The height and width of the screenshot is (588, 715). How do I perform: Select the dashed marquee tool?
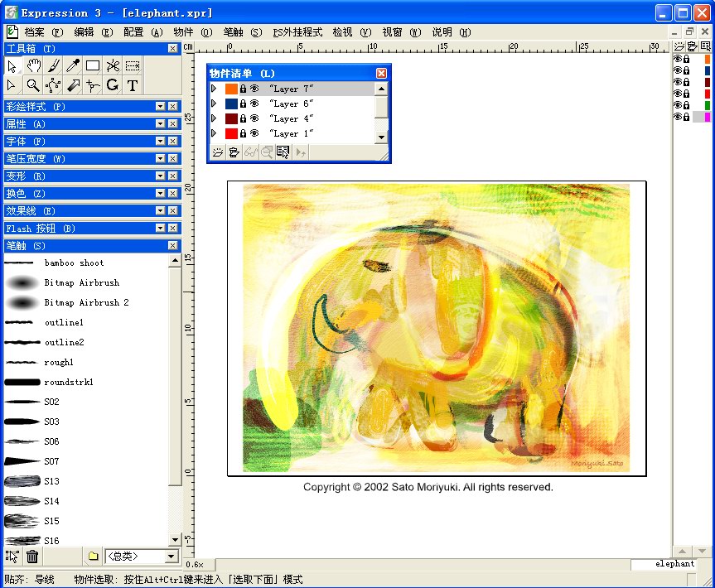[133, 65]
